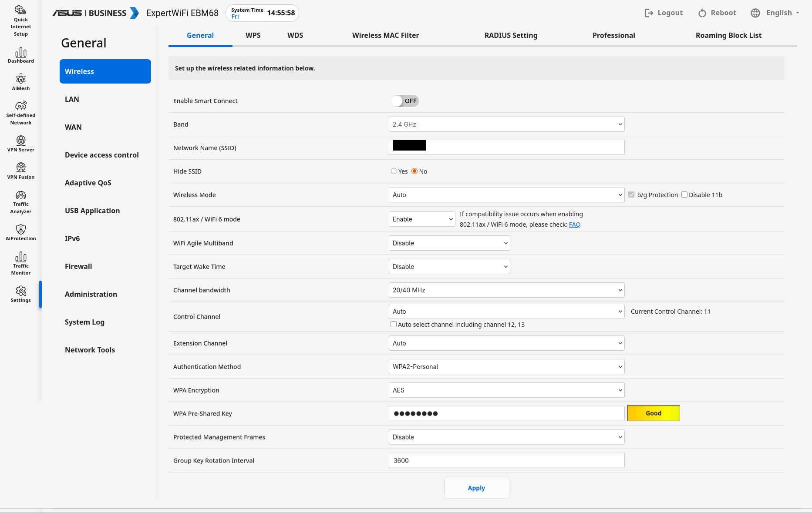Open Authentication Method dropdown
Viewport: 812px width, 513px height.
[x=506, y=367]
